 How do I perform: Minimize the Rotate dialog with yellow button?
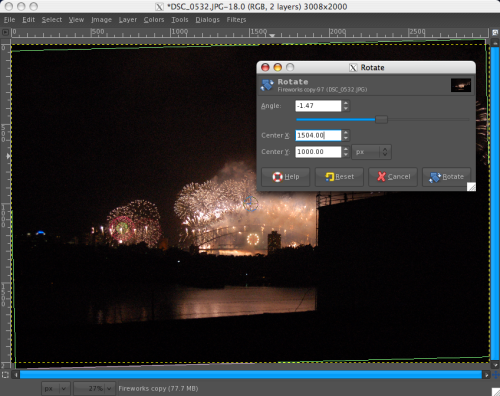pos(278,67)
